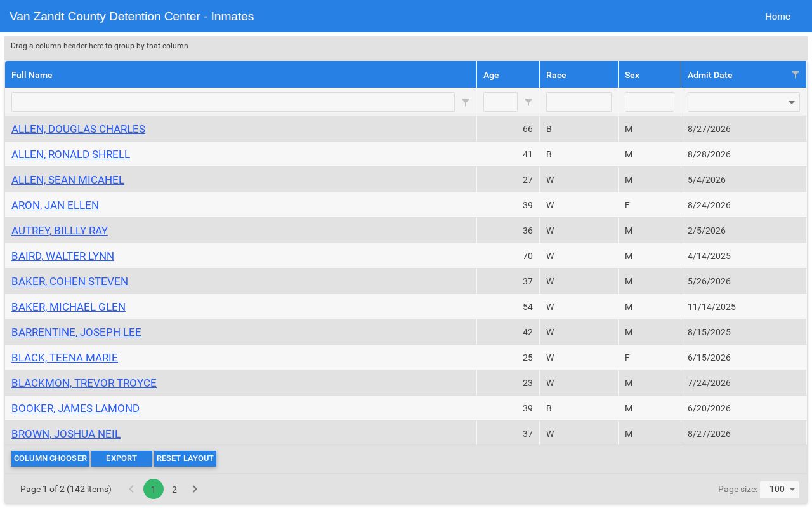Open inmate BLACKMON, TREVOR TROYCE
Screen dimensions: 812x508
pyautogui.click(x=84, y=383)
